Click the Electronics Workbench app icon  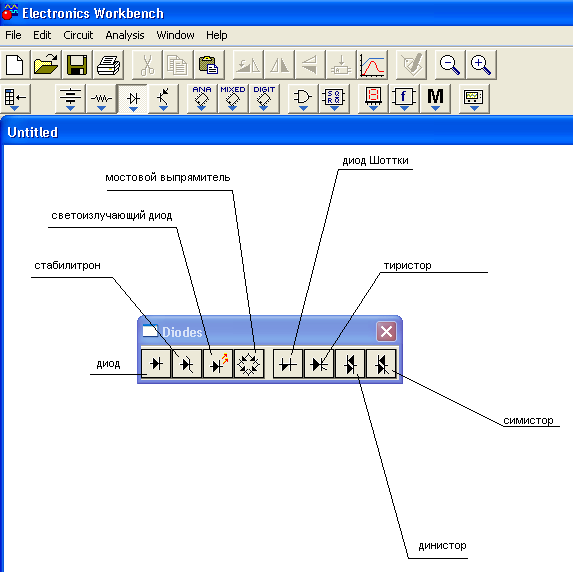coord(10,12)
